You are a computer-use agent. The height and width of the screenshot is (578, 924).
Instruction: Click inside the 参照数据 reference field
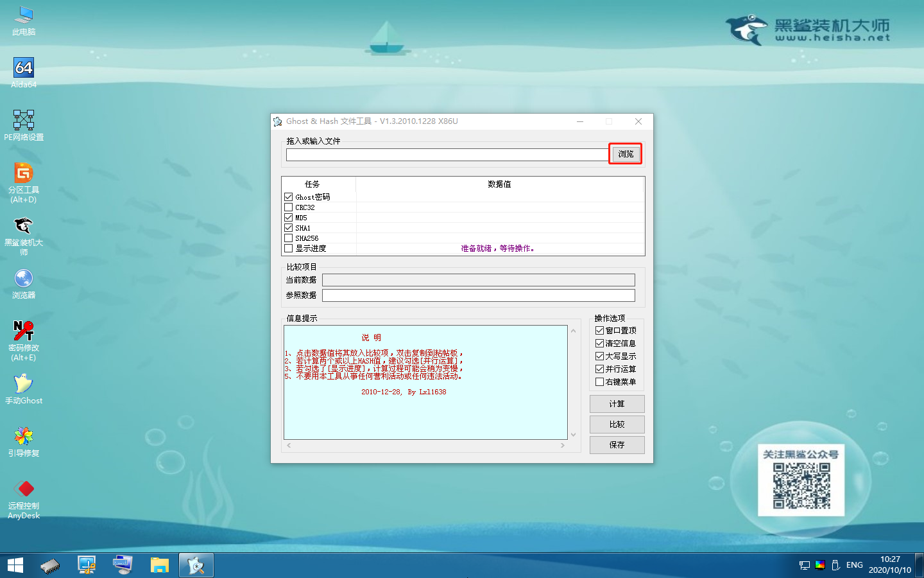[x=479, y=295]
